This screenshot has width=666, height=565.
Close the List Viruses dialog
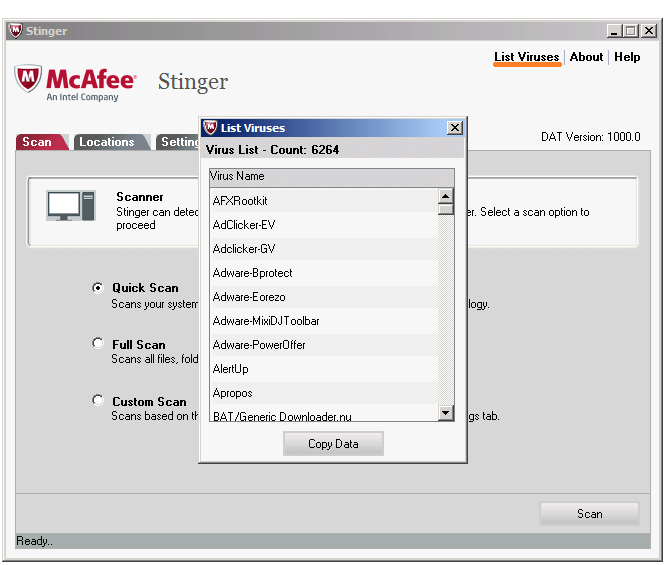pyautogui.click(x=454, y=127)
